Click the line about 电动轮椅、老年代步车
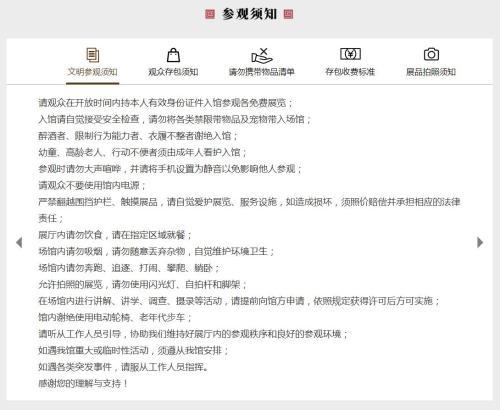The height and width of the screenshot is (410, 500). (x=115, y=317)
